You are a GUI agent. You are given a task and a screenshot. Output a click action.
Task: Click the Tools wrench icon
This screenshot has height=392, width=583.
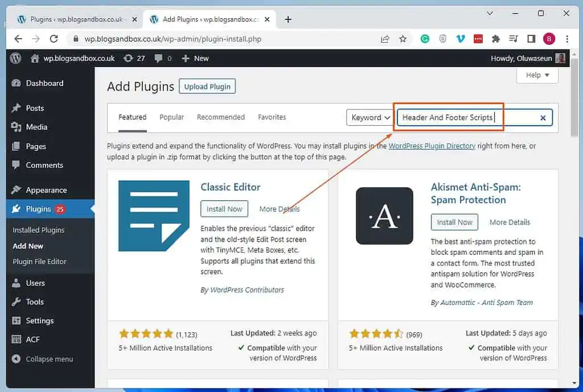16,302
